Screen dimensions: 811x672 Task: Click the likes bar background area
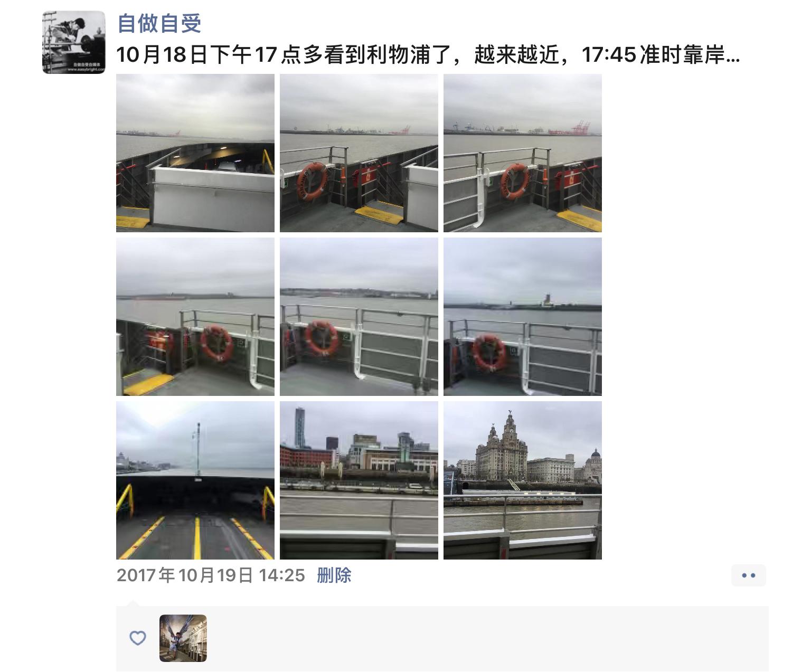pos(442,638)
